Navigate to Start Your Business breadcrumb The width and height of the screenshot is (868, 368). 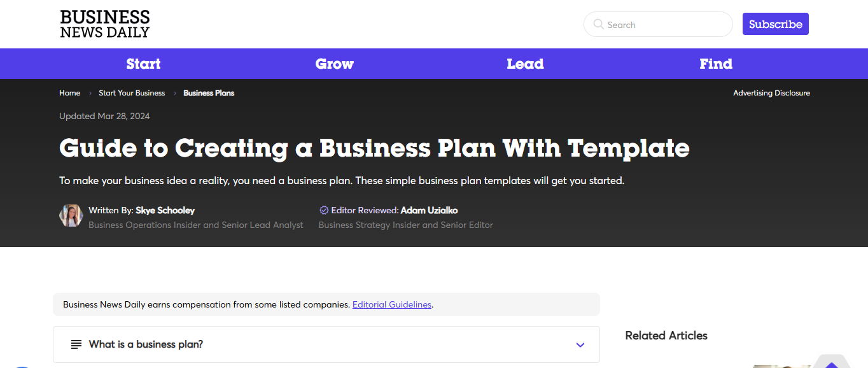click(x=132, y=93)
